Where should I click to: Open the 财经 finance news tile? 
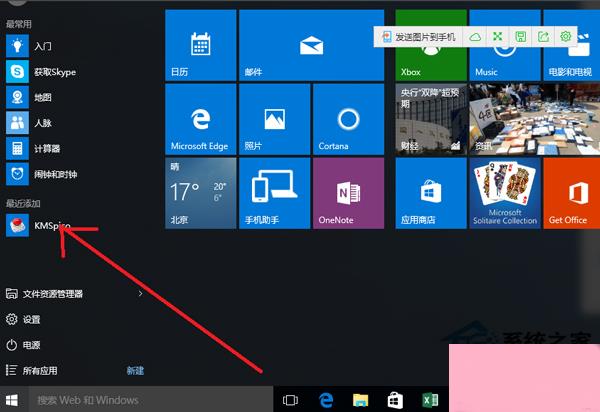[x=431, y=119]
